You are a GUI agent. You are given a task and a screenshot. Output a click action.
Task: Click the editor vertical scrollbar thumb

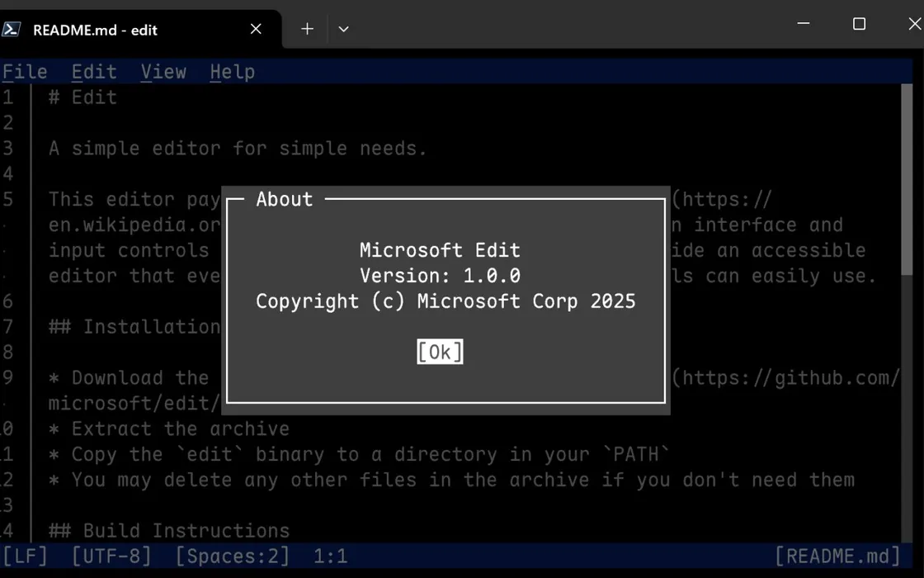click(907, 179)
